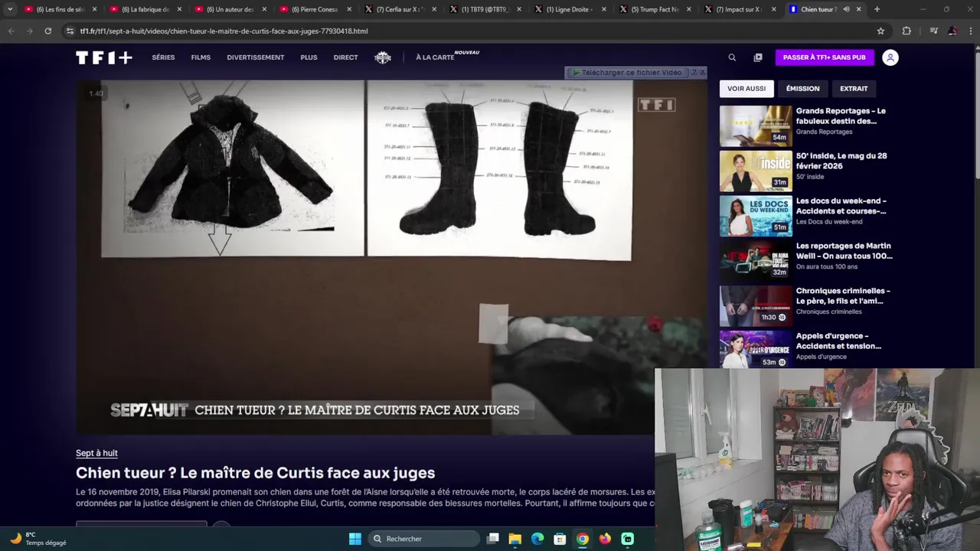Open the 'Sept à huit' programme link
This screenshot has height=551, width=980.
(x=96, y=453)
